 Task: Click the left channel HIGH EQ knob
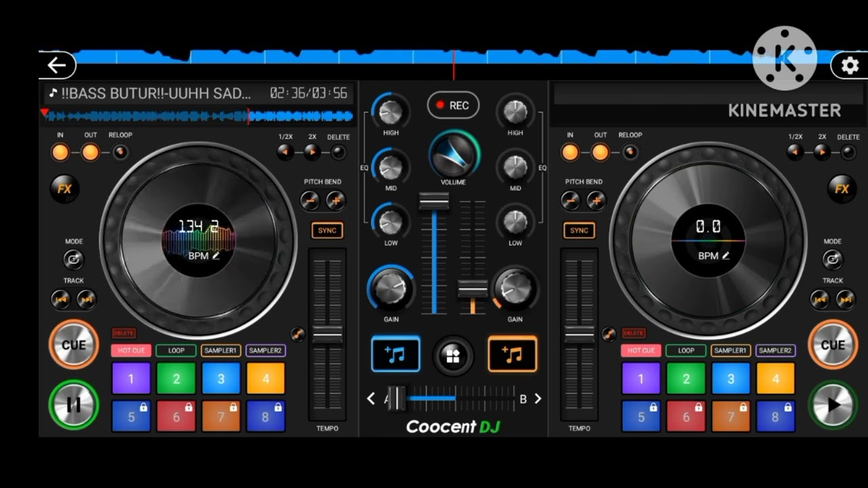click(391, 110)
